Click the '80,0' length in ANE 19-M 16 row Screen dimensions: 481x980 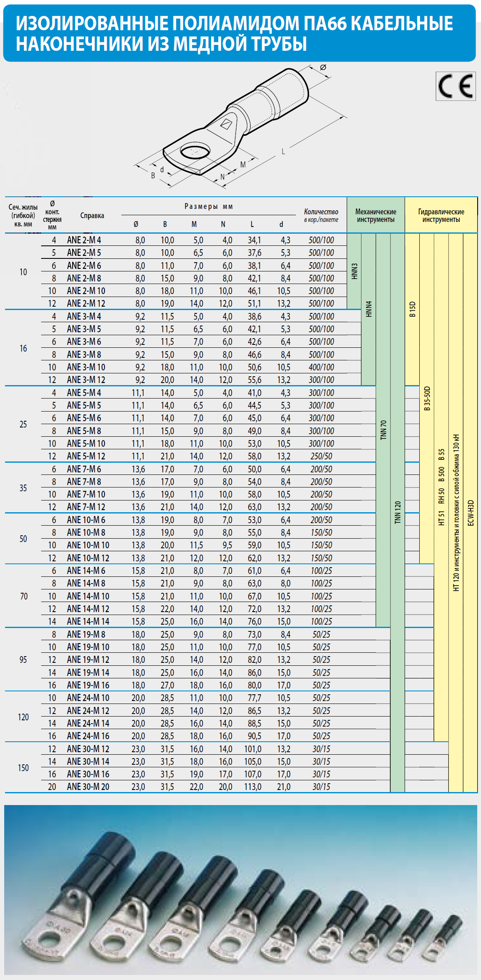254,685
